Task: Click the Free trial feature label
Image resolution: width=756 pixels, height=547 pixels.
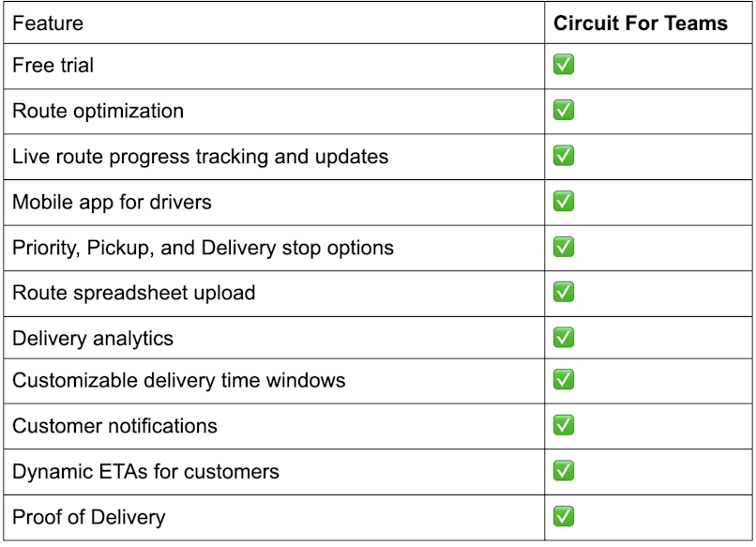Action: point(53,65)
